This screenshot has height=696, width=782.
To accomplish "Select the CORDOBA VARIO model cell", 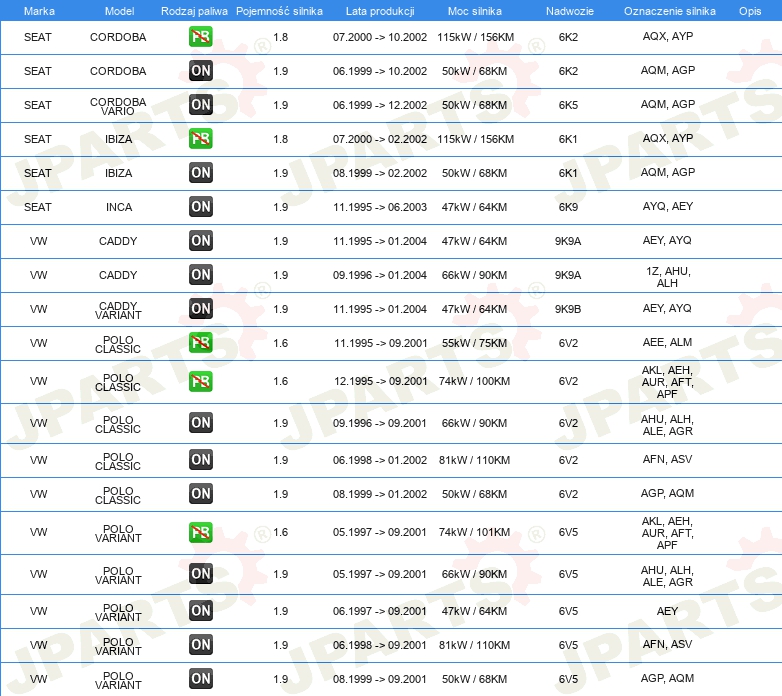I will pos(118,106).
